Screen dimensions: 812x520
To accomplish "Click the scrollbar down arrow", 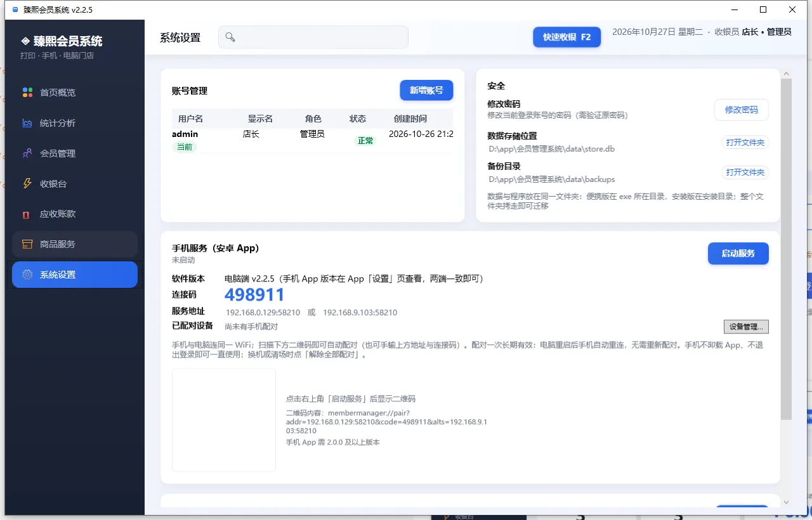I will click(787, 502).
